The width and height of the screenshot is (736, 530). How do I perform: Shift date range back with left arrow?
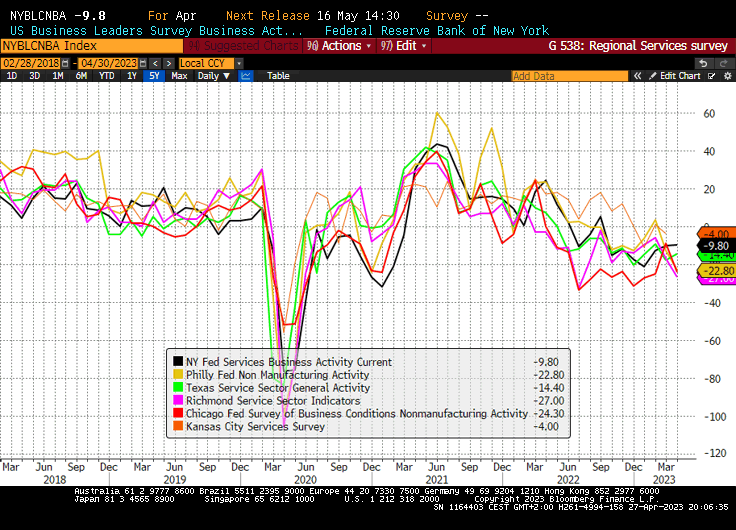click(155, 63)
